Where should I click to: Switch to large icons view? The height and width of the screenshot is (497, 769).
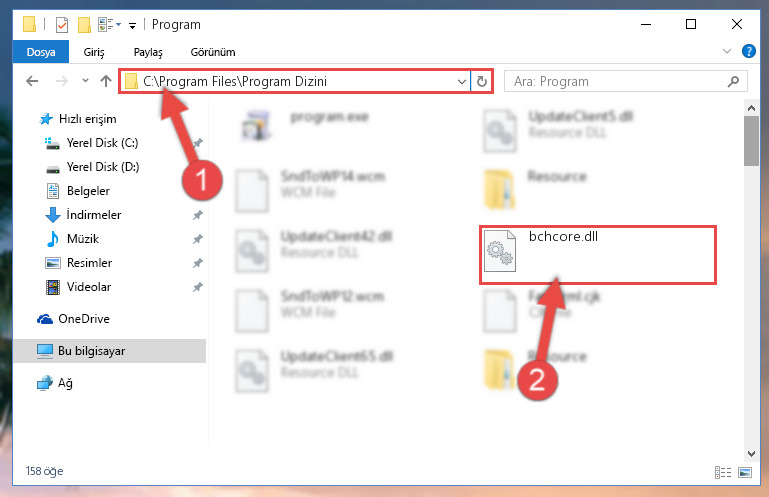pos(745,472)
